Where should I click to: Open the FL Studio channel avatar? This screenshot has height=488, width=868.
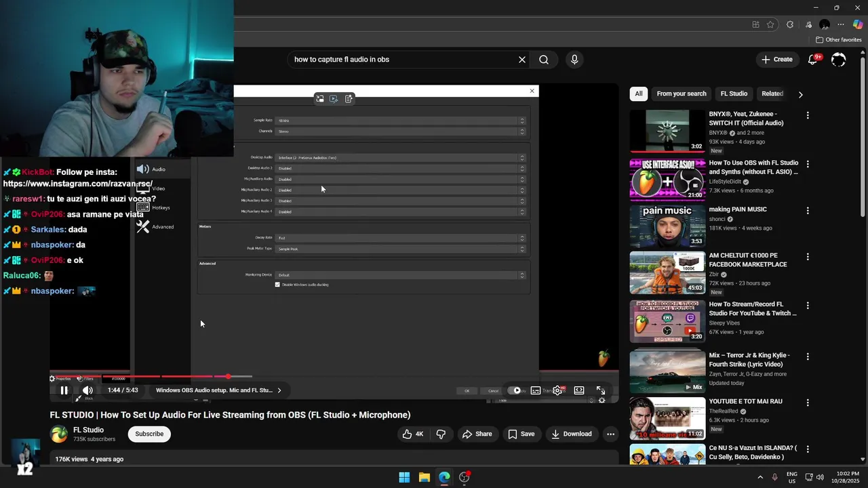point(60,434)
